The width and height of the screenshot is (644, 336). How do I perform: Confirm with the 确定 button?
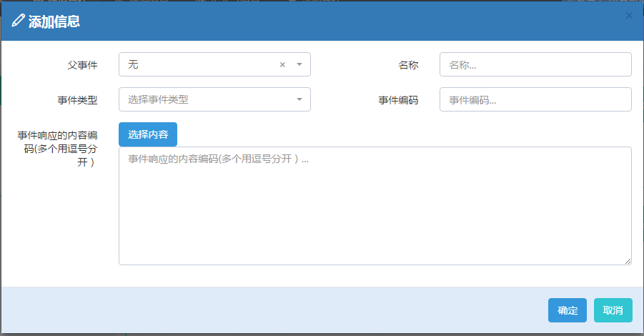568,310
